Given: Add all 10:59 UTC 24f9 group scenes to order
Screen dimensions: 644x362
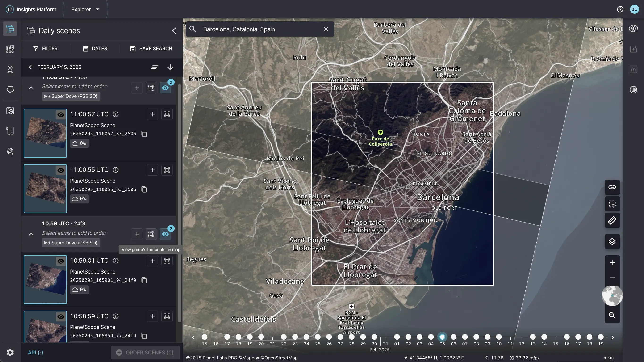Looking at the screenshot, I should (x=137, y=234).
